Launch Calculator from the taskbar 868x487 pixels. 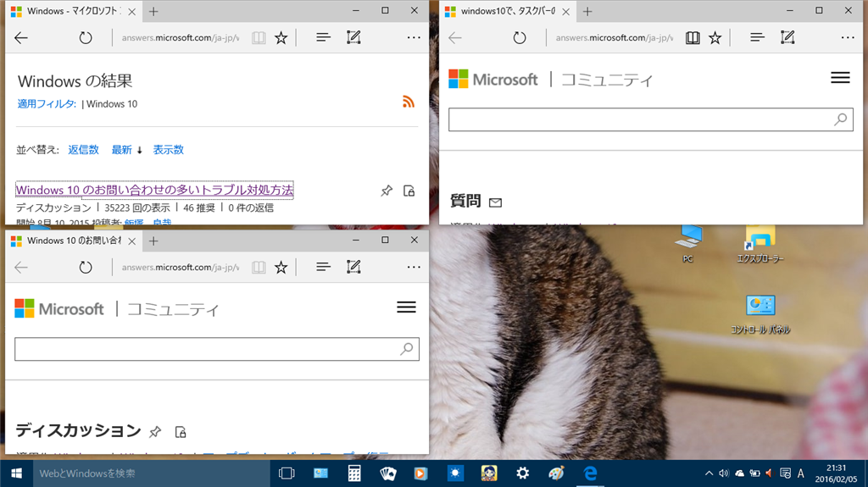point(354,473)
